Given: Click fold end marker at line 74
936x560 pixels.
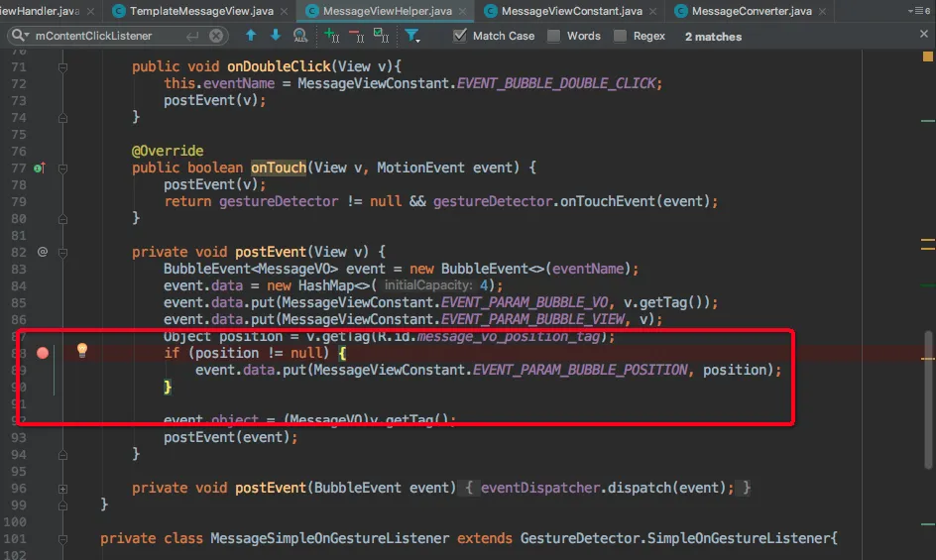Looking at the screenshot, I should (62, 118).
